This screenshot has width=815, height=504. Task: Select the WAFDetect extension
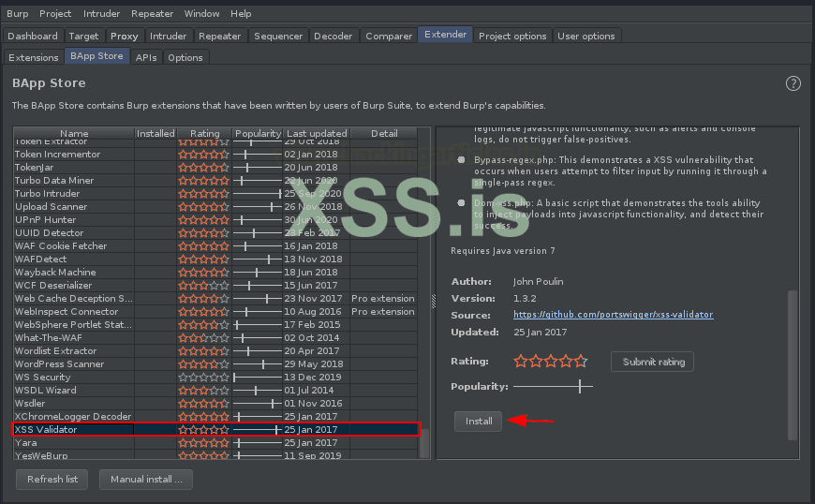(215, 259)
